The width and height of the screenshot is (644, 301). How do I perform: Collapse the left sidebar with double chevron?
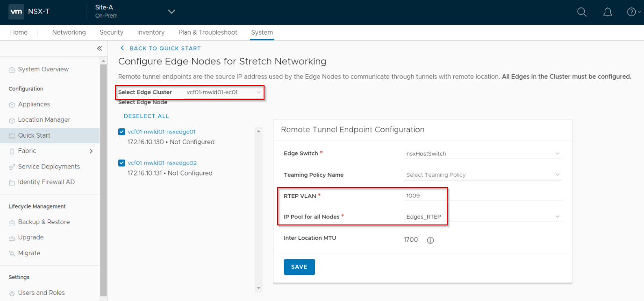(99, 49)
